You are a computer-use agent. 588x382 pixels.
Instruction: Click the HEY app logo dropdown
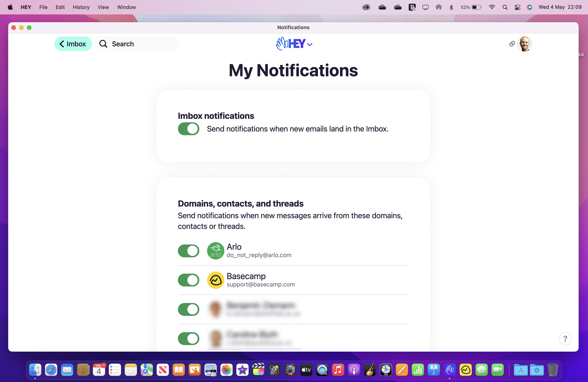point(294,44)
